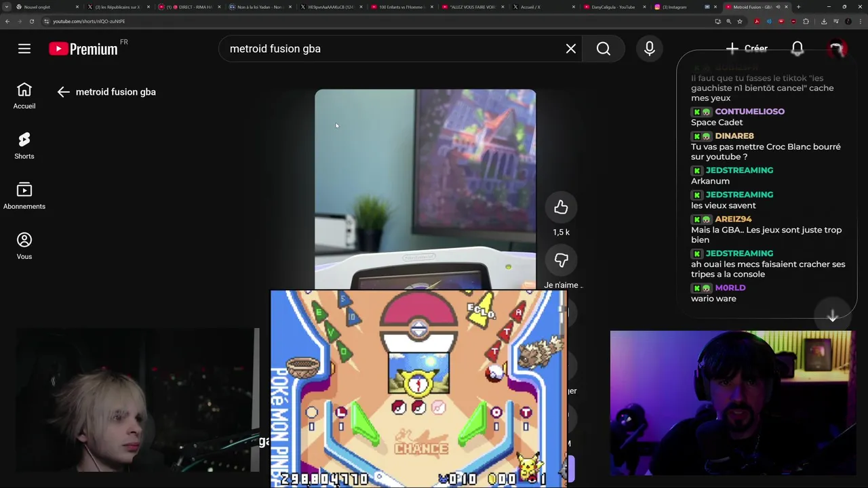Image resolution: width=868 pixels, height=488 pixels.
Task: Click the 'les vieux savent' chat message
Action: click(x=723, y=205)
